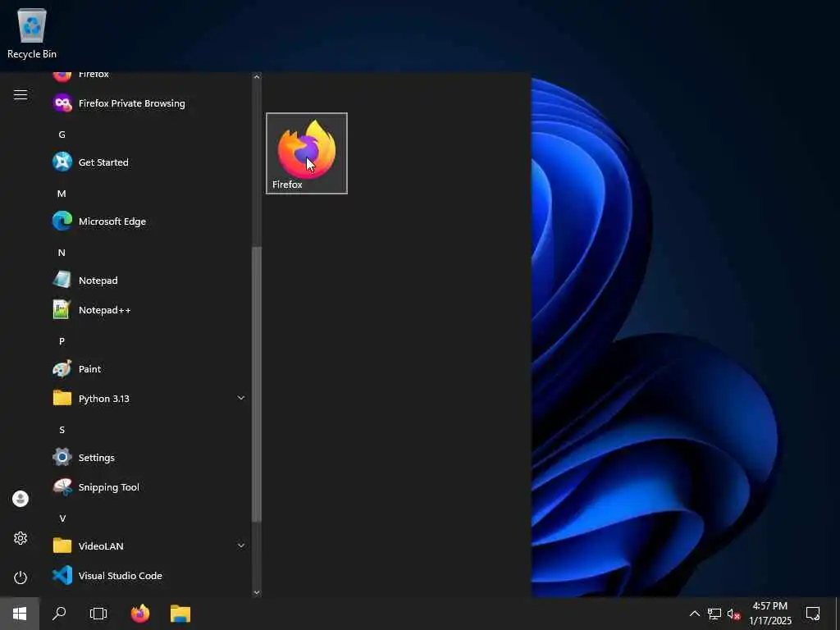Click the muted volume tray icon
The image size is (840, 630).
tap(733, 614)
